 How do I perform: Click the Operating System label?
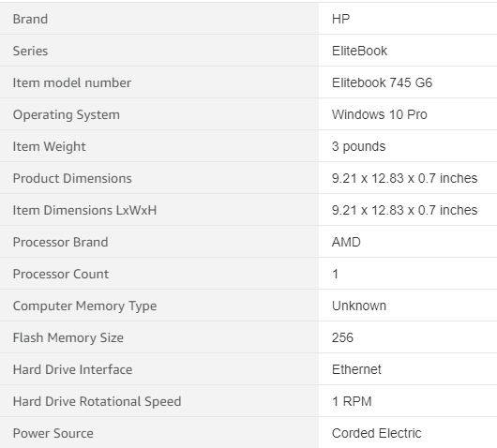tap(67, 114)
